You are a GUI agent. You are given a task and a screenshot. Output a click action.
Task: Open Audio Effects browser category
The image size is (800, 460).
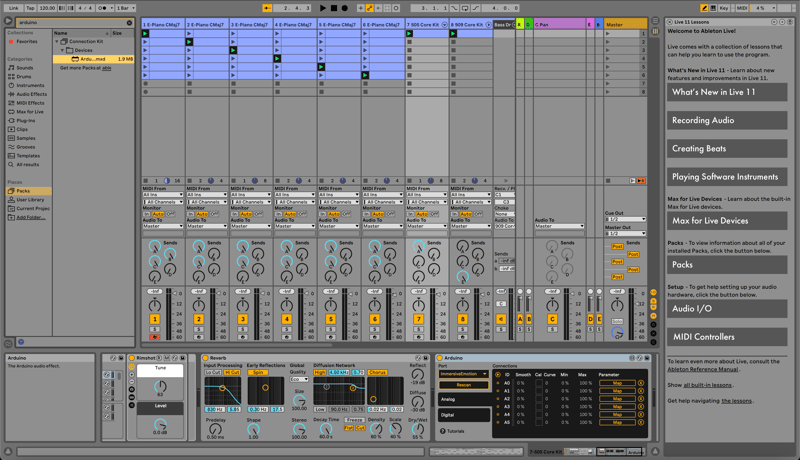[x=30, y=94]
